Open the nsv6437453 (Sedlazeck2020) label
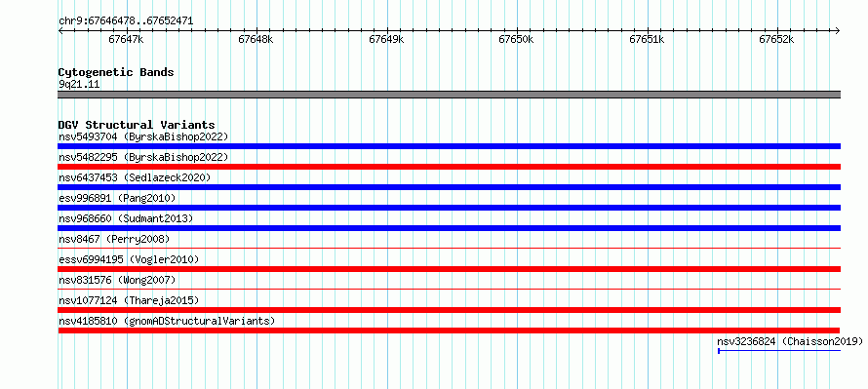Viewport: 868px width, 389px height. click(135, 177)
